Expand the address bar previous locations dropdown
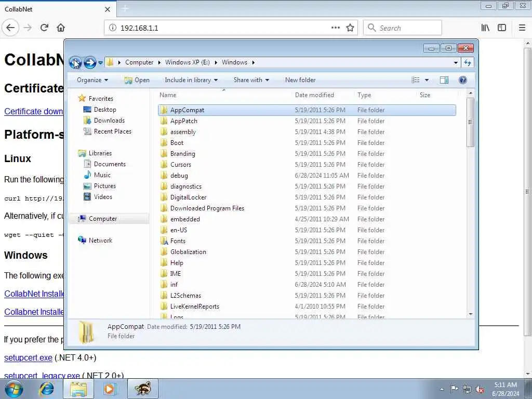This screenshot has height=399, width=532. [456, 63]
